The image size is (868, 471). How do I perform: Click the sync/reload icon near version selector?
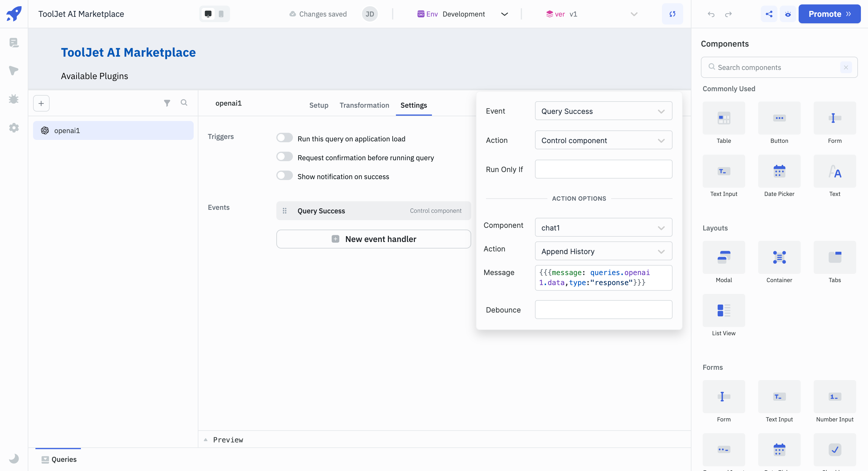(x=673, y=14)
